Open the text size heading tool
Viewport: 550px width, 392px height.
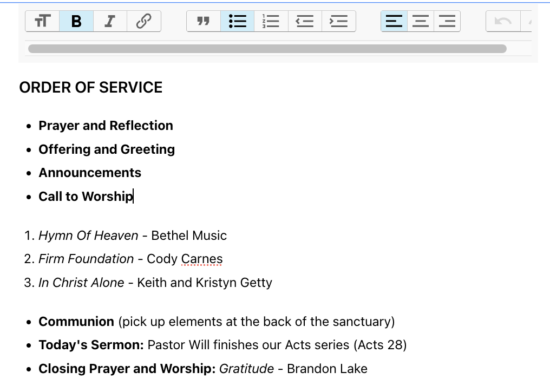(x=42, y=21)
